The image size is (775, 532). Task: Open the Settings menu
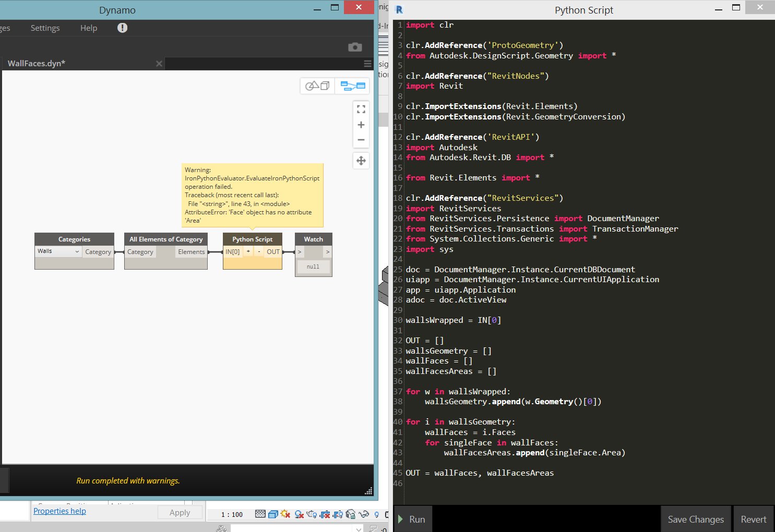coord(45,28)
